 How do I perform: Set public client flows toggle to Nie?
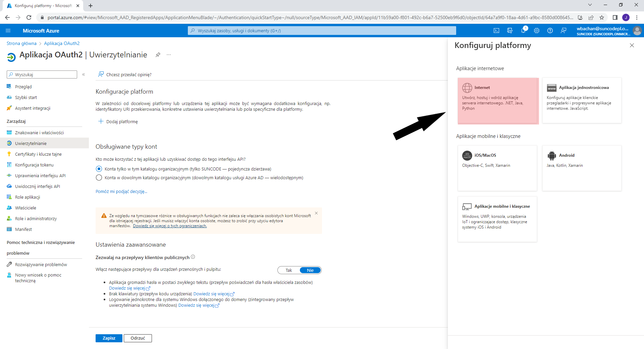pyautogui.click(x=310, y=270)
